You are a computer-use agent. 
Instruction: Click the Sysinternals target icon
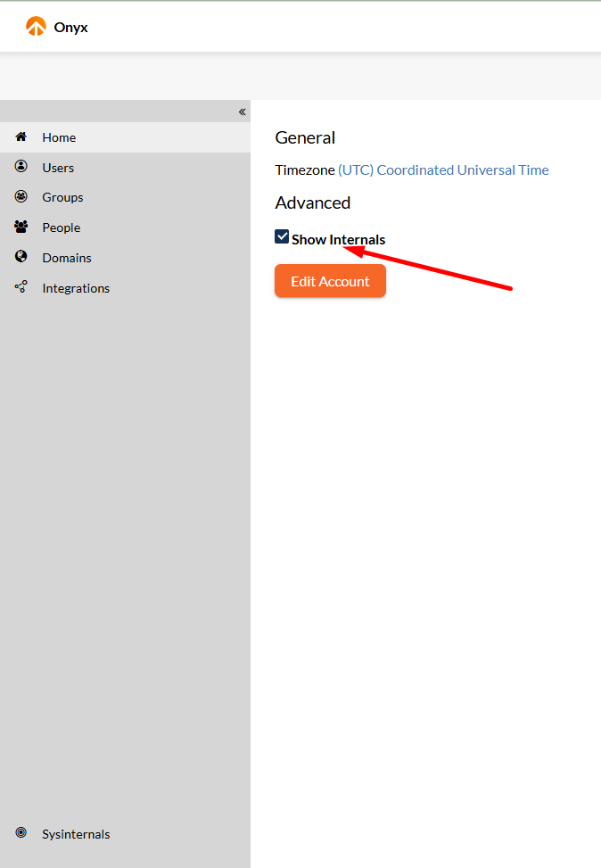pyautogui.click(x=21, y=832)
